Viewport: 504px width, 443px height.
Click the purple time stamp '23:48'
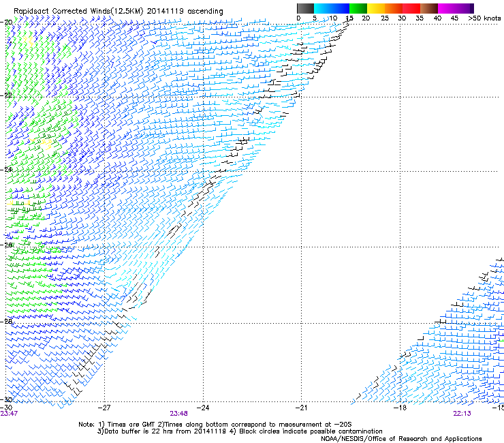[x=178, y=414]
